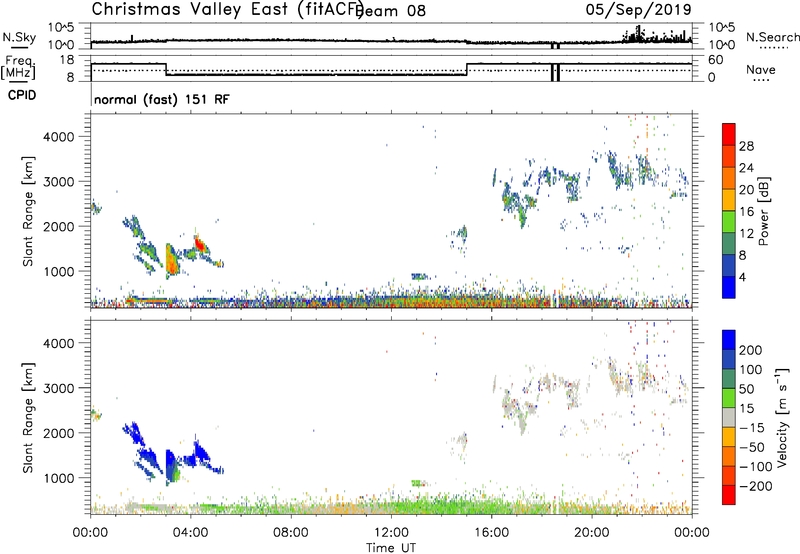Click the 16:00 time tick label
This screenshot has width=800, height=554.
[x=491, y=533]
